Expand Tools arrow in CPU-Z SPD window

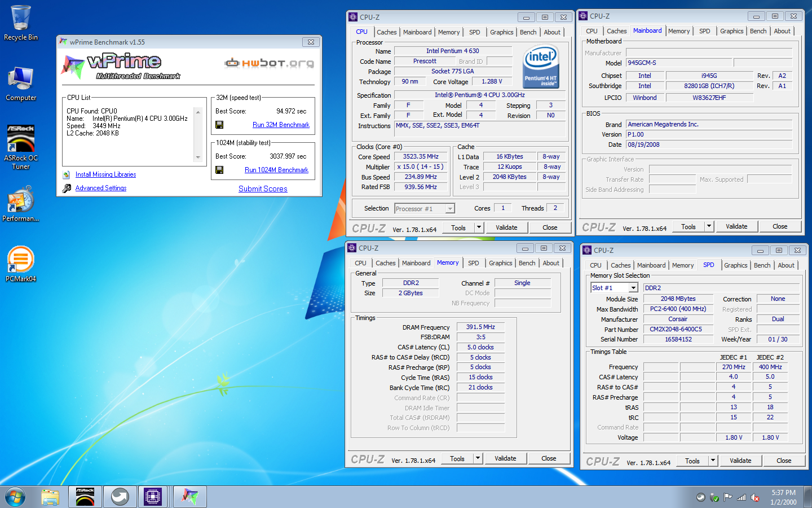713,461
